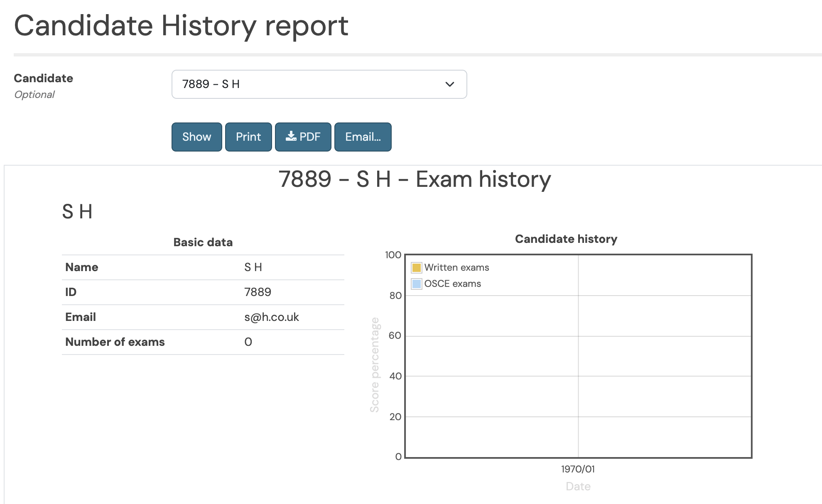Click the Candidate history chart title

coord(566,239)
